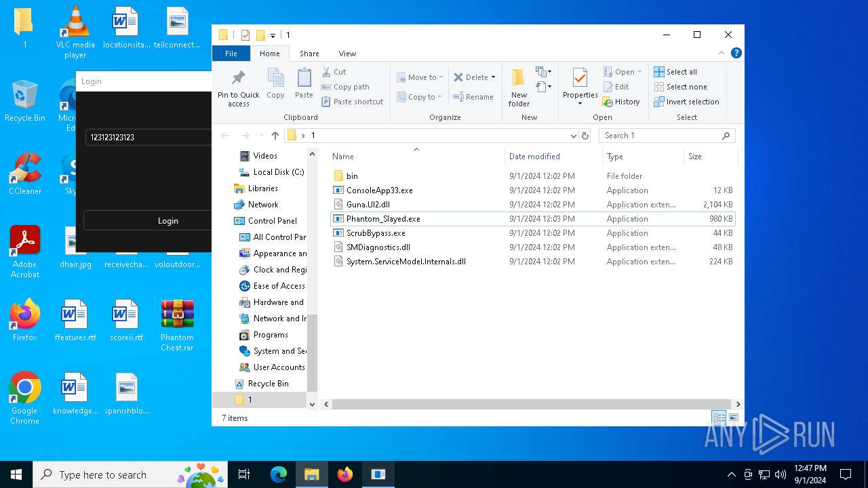Click Invert selection

686,102
